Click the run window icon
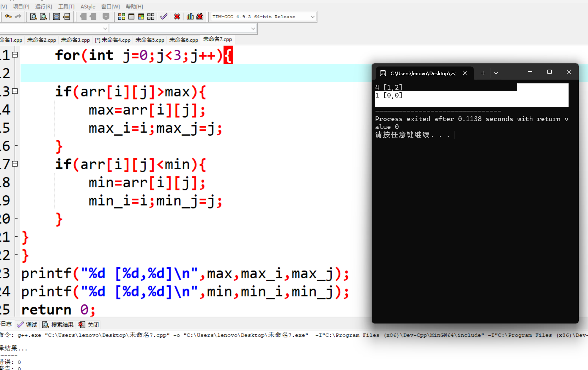This screenshot has height=370, width=588. (x=131, y=17)
